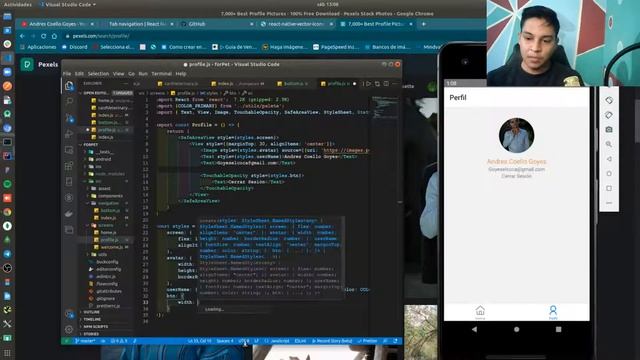This screenshot has width=640, height=360.
Task: Click Actividades in the Ubuntu top bar
Action: tap(18, 4)
